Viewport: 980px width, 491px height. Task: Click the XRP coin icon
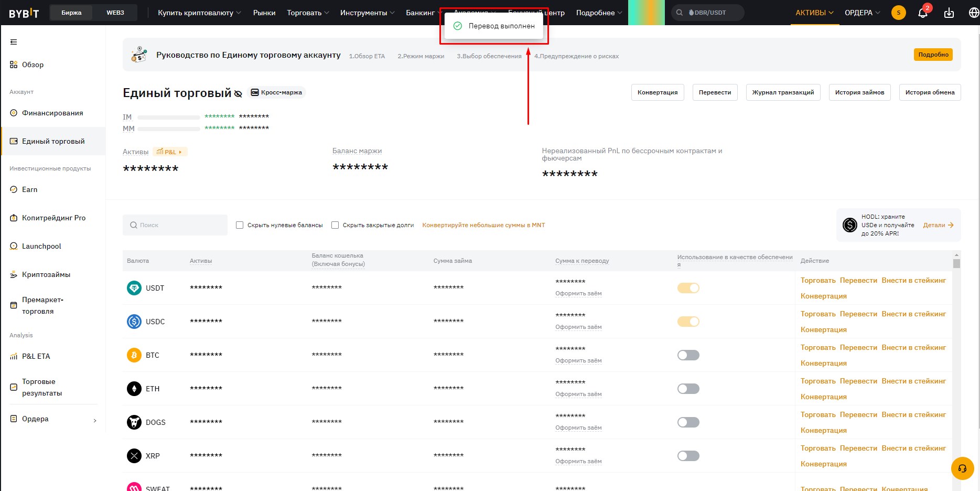(134, 456)
